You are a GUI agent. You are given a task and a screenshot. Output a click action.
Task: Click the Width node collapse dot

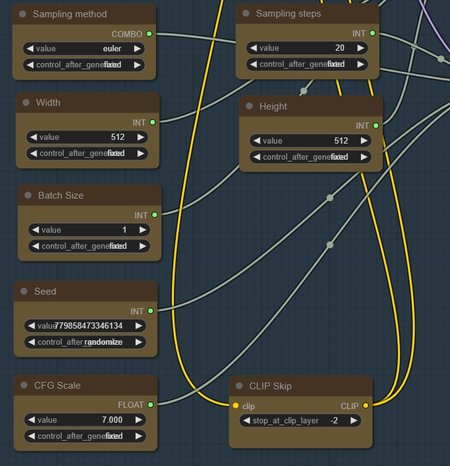pos(26,102)
